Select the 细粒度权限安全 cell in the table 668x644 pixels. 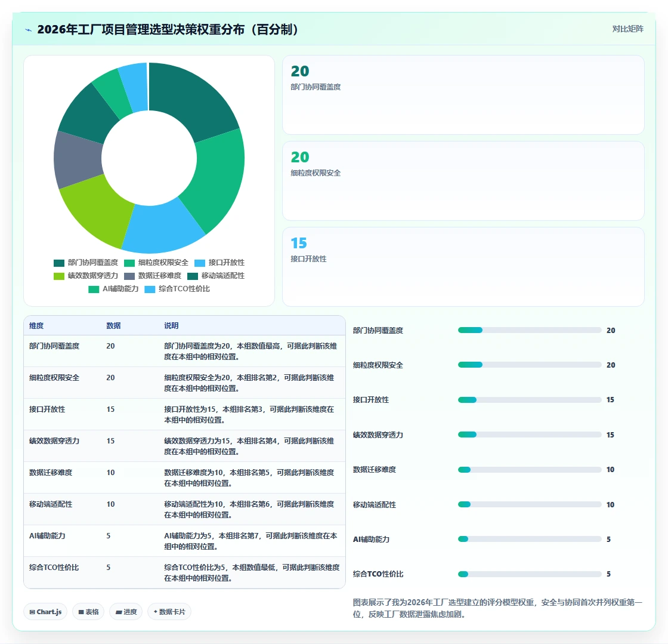(x=54, y=378)
